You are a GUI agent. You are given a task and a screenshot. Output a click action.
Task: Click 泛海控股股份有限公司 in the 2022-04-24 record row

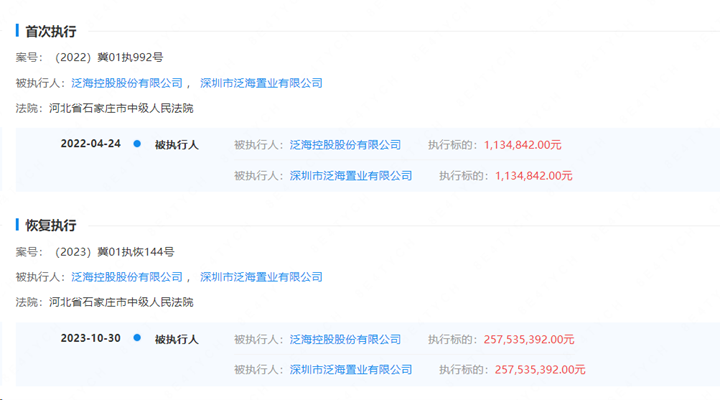345,145
